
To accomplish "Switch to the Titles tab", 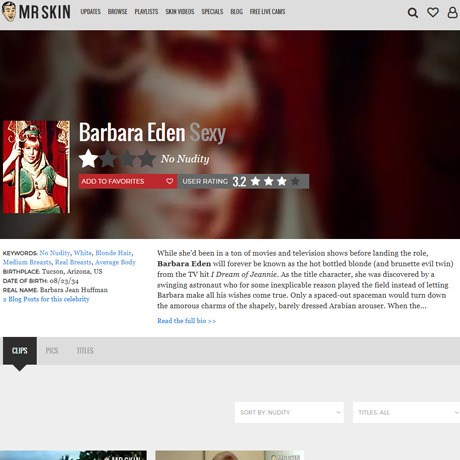I will pyautogui.click(x=85, y=351).
